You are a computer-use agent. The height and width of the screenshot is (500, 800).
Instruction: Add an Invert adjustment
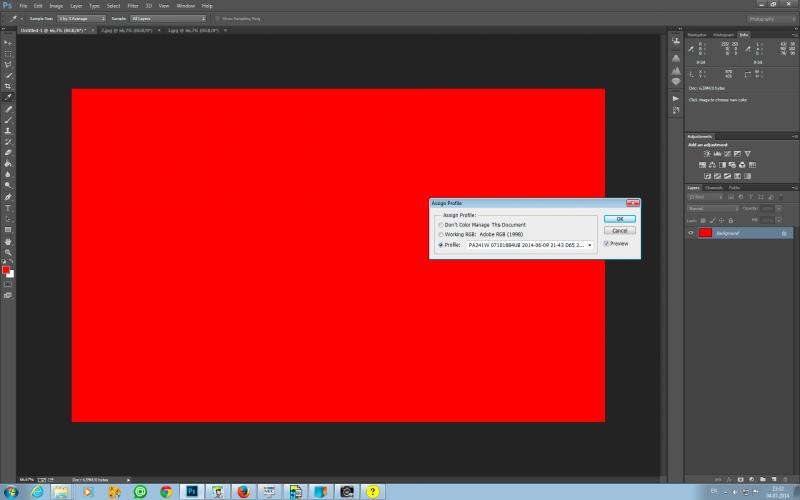click(x=707, y=176)
